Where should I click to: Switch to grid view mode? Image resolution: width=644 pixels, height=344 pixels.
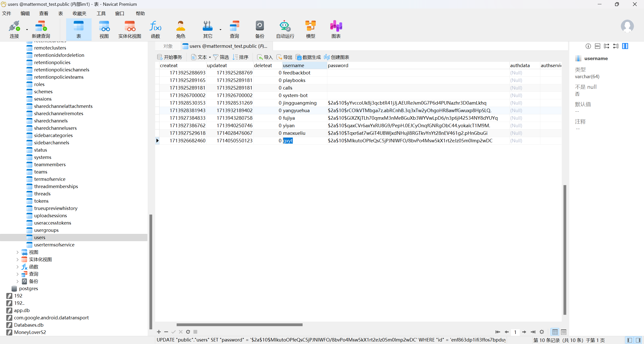pos(555,332)
